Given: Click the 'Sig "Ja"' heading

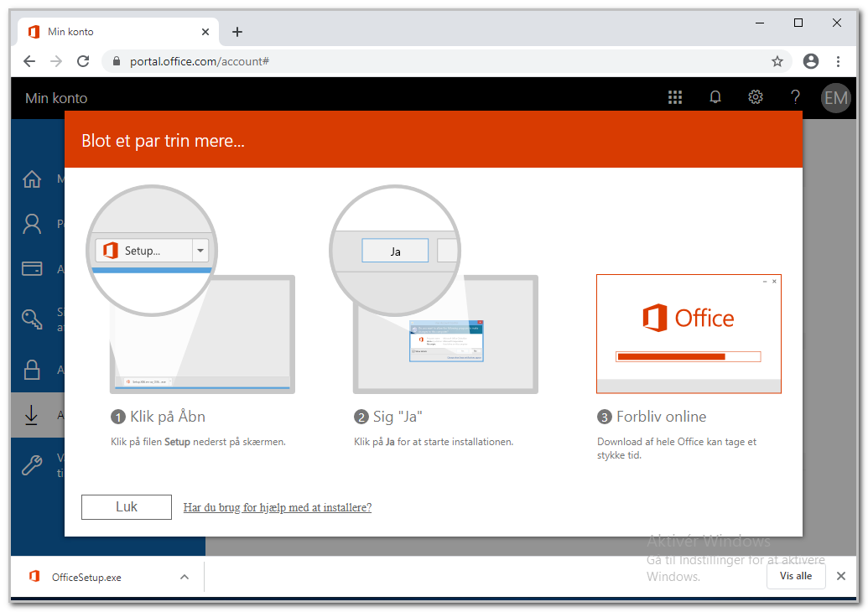Looking at the screenshot, I should point(398,417).
